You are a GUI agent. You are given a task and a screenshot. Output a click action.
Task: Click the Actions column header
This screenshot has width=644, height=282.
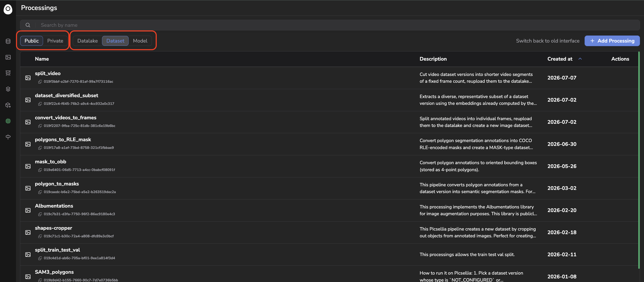click(x=620, y=59)
